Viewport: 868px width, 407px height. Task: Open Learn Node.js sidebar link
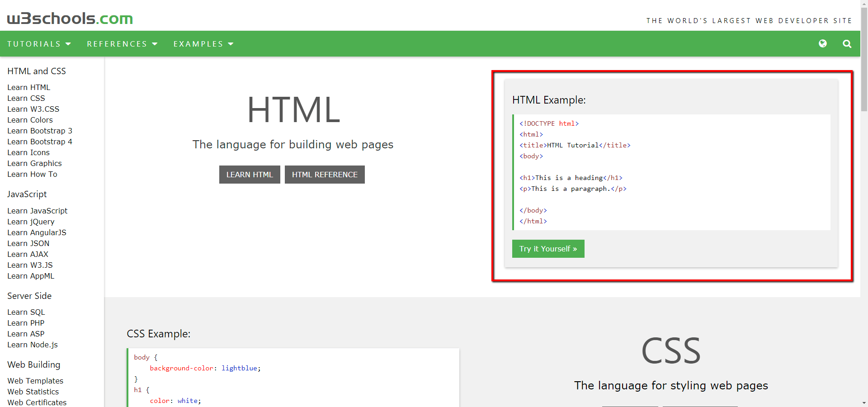point(33,345)
